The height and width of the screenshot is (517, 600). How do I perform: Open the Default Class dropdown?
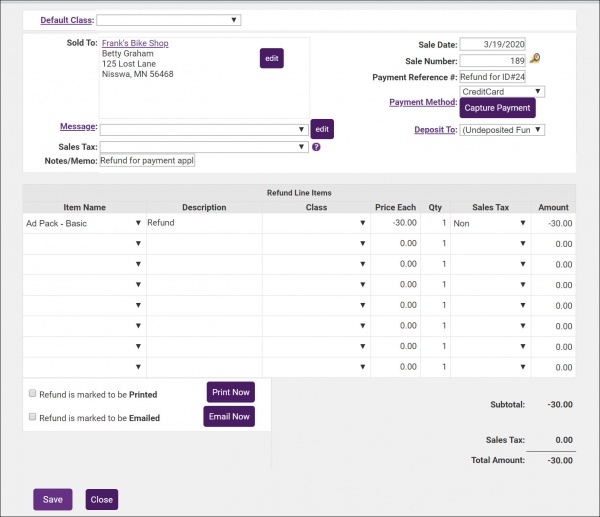tap(168, 19)
